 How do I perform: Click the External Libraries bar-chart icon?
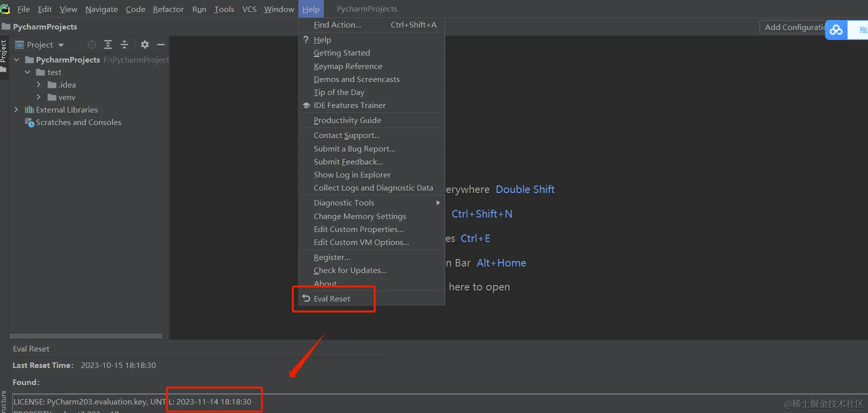tap(29, 109)
